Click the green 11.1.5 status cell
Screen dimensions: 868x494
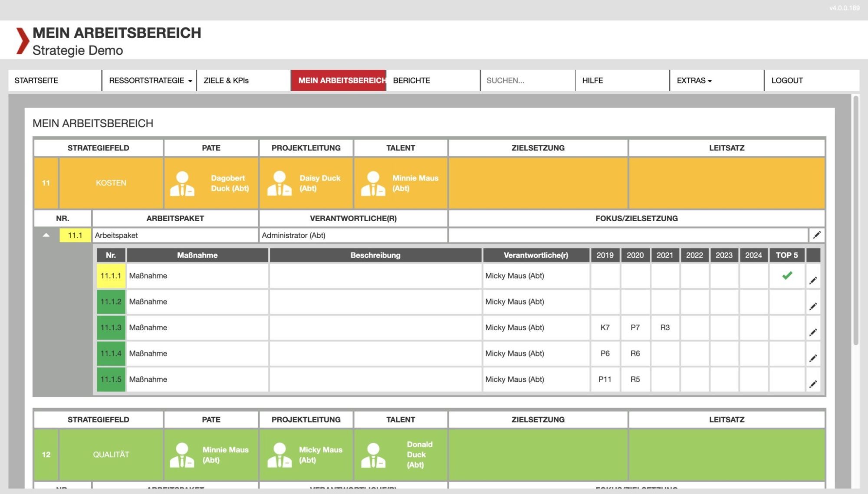tap(111, 379)
